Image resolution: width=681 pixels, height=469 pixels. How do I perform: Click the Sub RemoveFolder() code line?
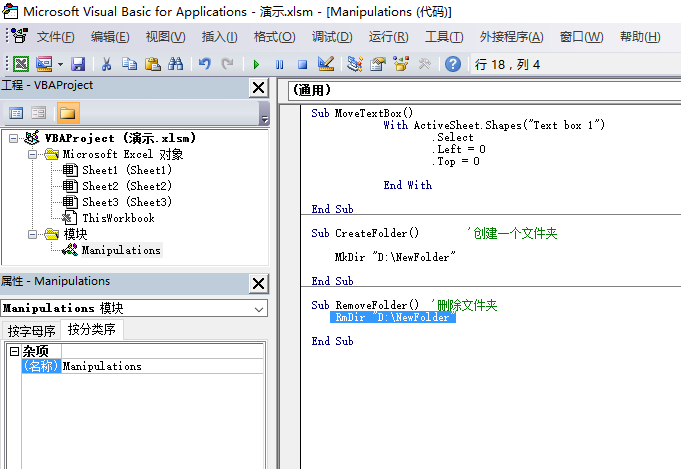[x=365, y=305]
